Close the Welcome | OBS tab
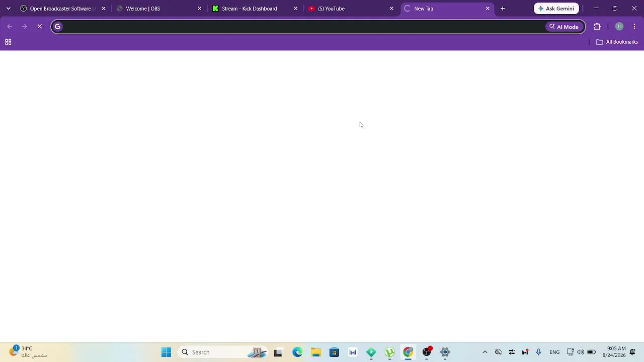The image size is (644, 362). click(200, 9)
